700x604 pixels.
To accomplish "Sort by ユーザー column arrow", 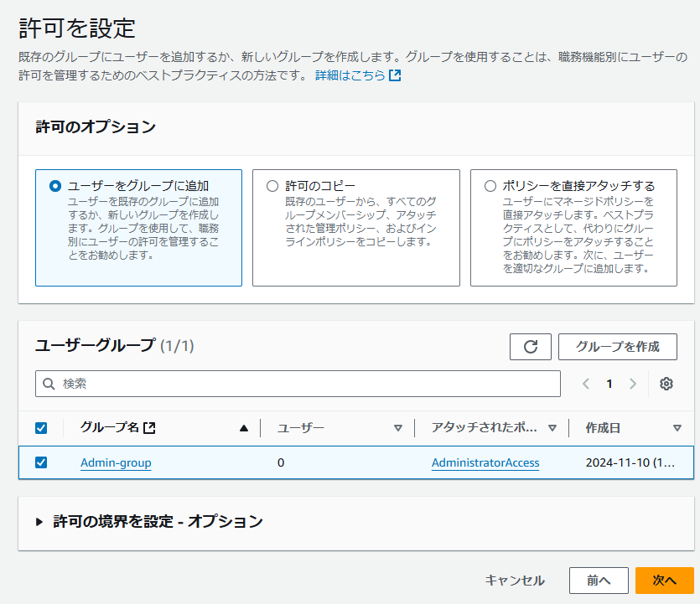I will (397, 428).
